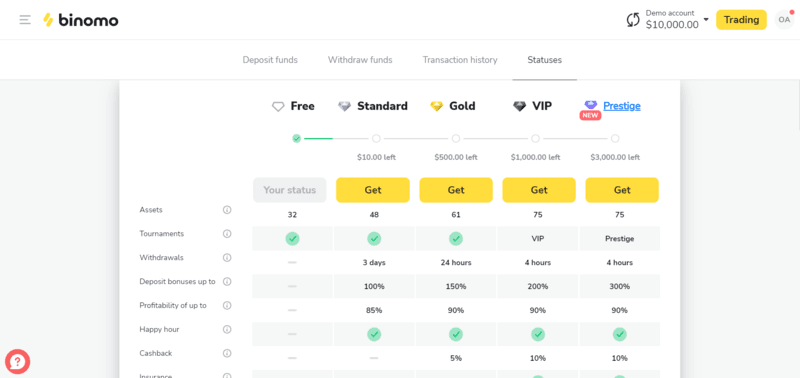Click Prestige column Happy hour checkmark
The width and height of the screenshot is (800, 378).
(619, 334)
